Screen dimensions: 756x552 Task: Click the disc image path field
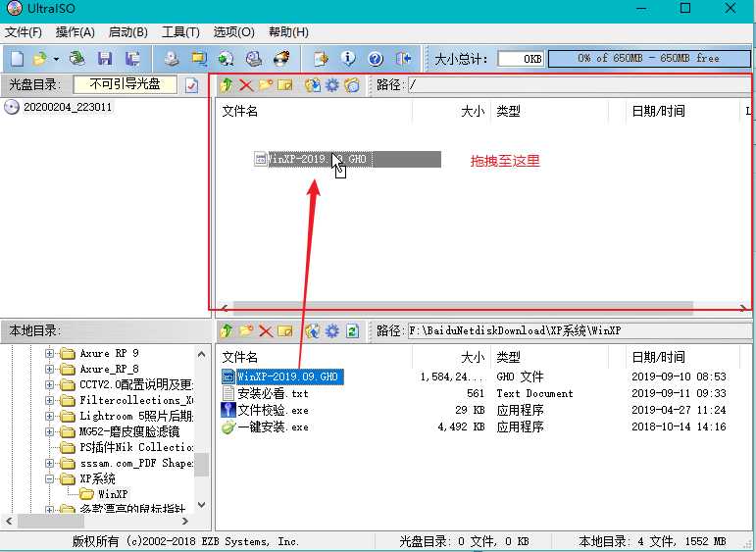tap(580, 85)
